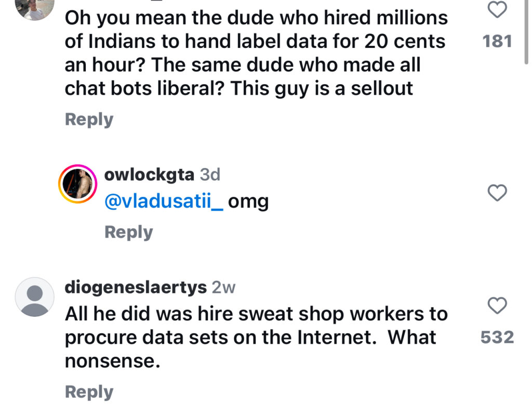
Task: Tap the heart on diogeneslaertys' comment
Action: click(498, 305)
